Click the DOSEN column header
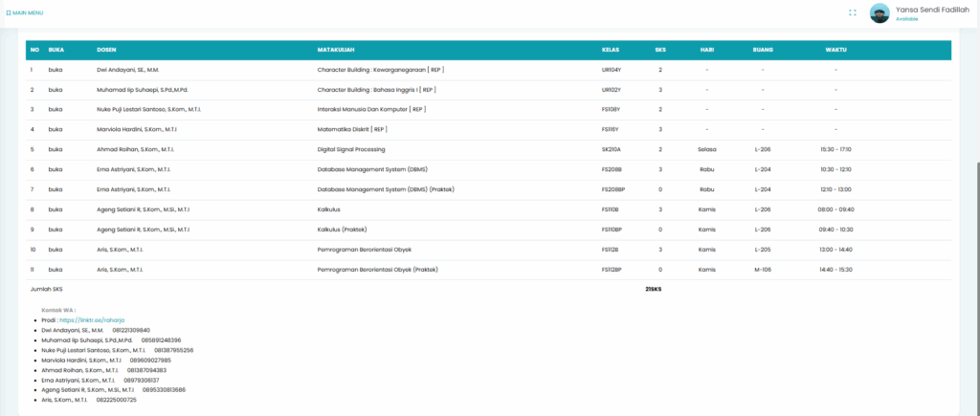Viewport: 980px width, 416px height. tap(106, 50)
